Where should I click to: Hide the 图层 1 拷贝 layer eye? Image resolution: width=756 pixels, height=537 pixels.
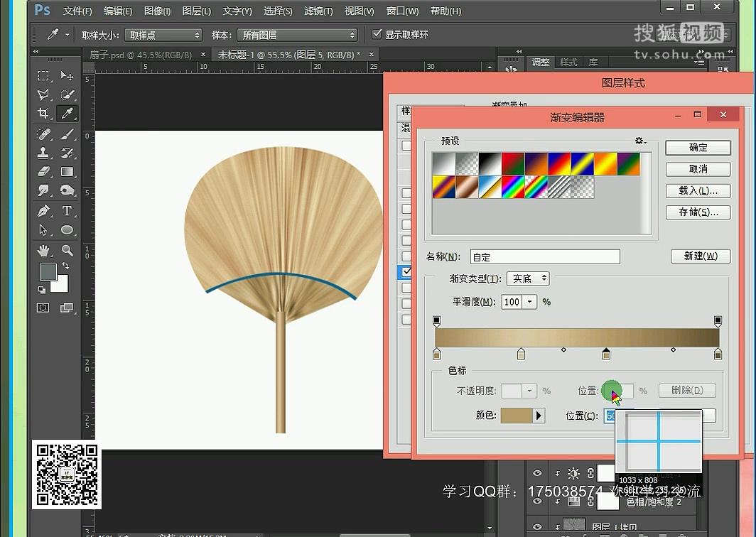[537, 527]
